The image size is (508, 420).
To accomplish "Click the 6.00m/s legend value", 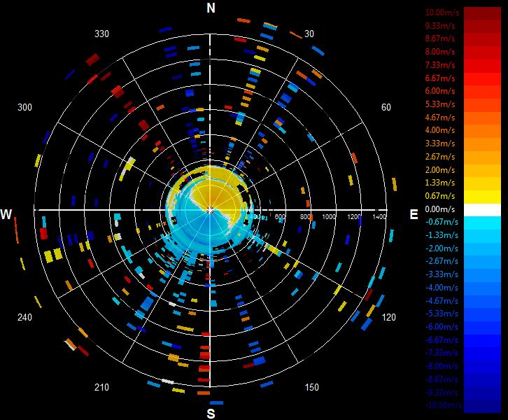I will coord(440,91).
